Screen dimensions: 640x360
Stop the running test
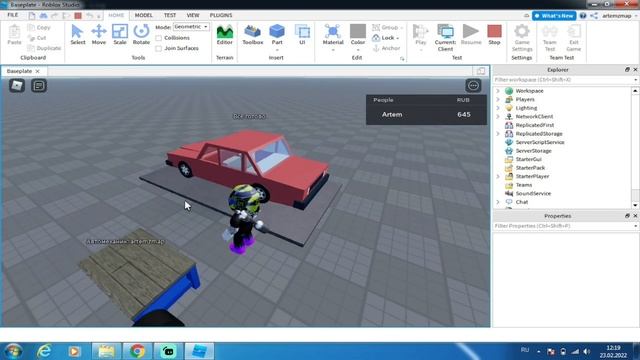pyautogui.click(x=494, y=35)
